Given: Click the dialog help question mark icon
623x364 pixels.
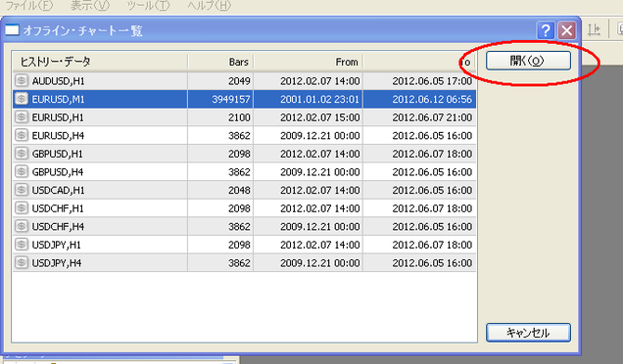Looking at the screenshot, I should [x=546, y=30].
